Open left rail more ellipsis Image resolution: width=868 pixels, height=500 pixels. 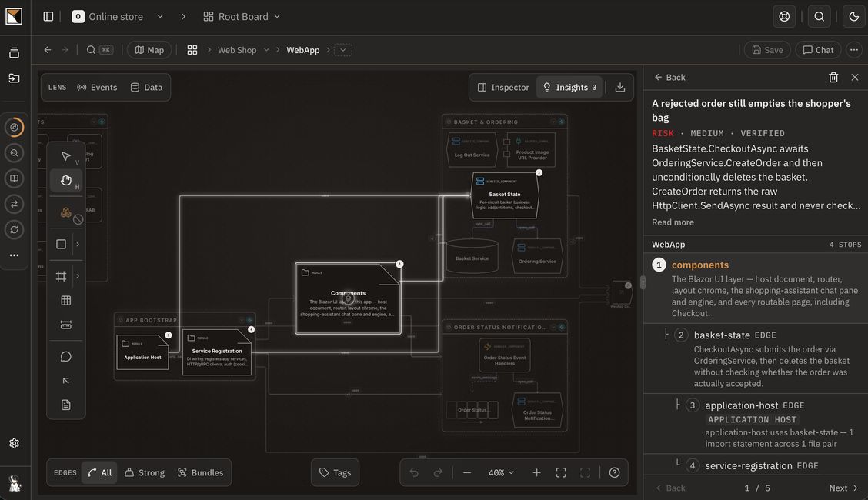(15, 255)
